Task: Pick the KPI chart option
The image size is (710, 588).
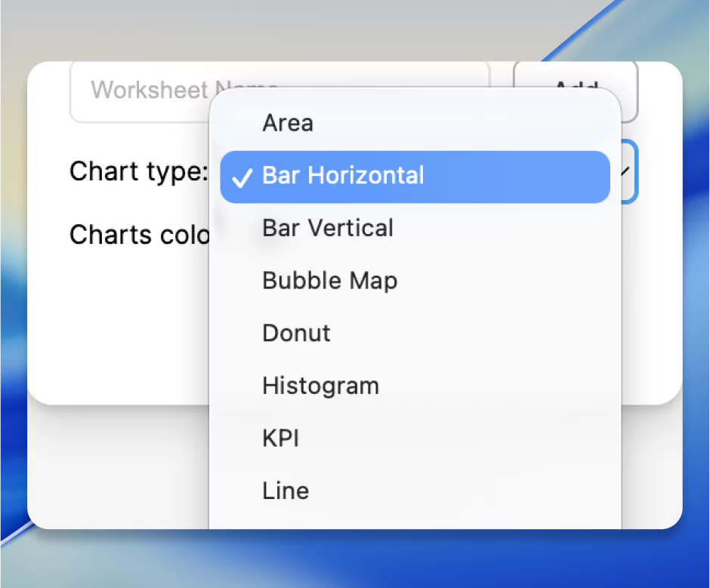Action: tap(280, 438)
